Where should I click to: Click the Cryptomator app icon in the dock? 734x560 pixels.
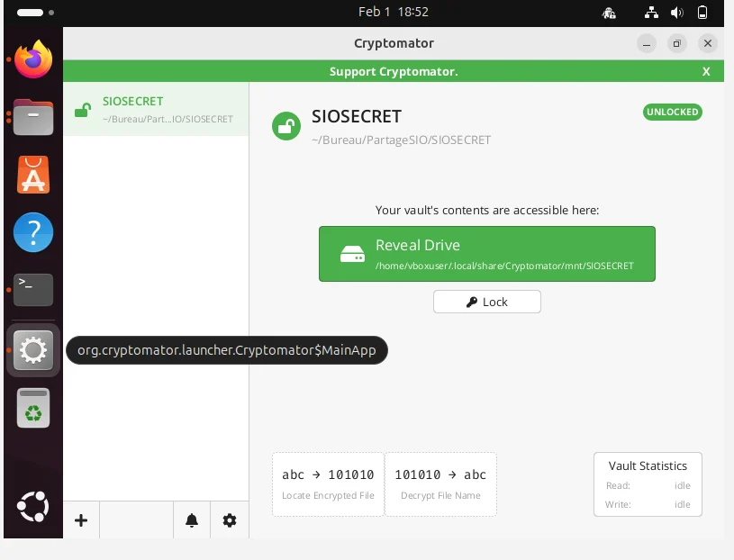tap(33, 350)
